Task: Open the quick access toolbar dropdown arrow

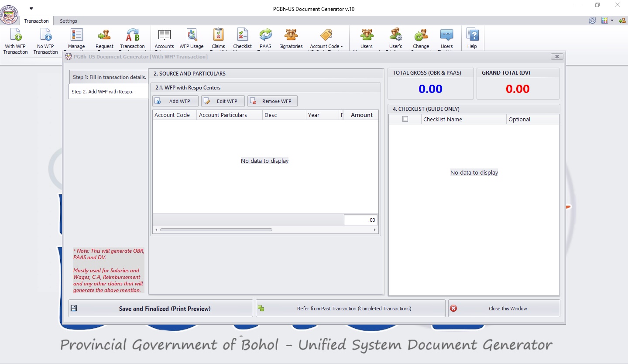Action: [31, 9]
